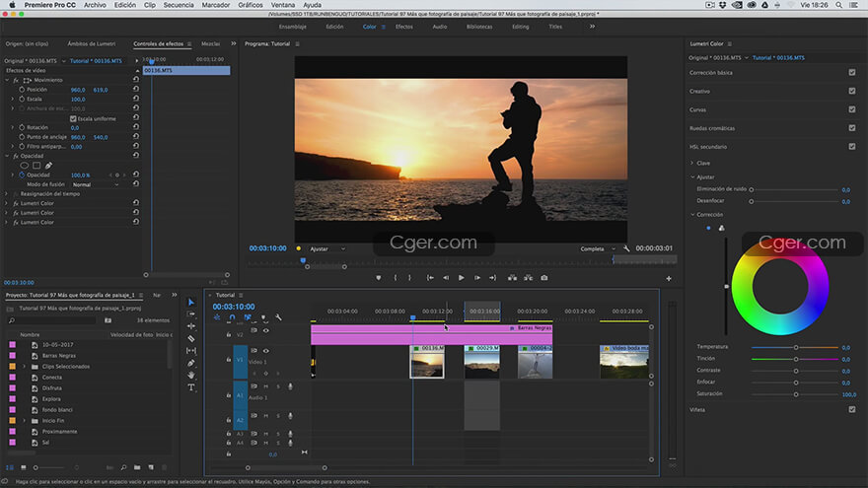Select the Selection tool arrow
868x488 pixels.
point(191,302)
